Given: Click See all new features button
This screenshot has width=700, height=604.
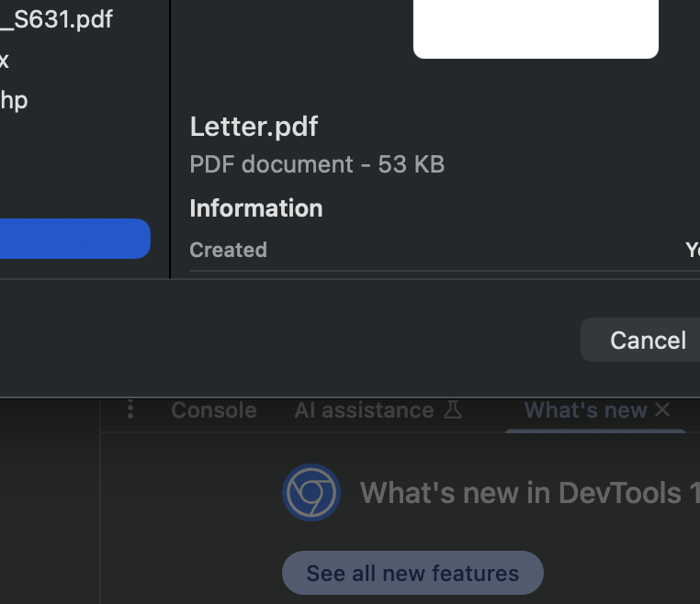Looking at the screenshot, I should pyautogui.click(x=412, y=574).
